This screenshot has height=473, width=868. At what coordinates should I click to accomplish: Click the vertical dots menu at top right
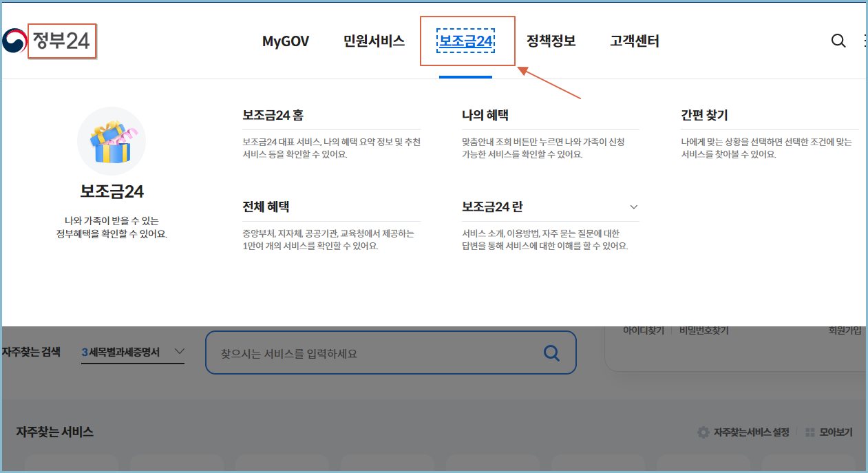tap(865, 41)
